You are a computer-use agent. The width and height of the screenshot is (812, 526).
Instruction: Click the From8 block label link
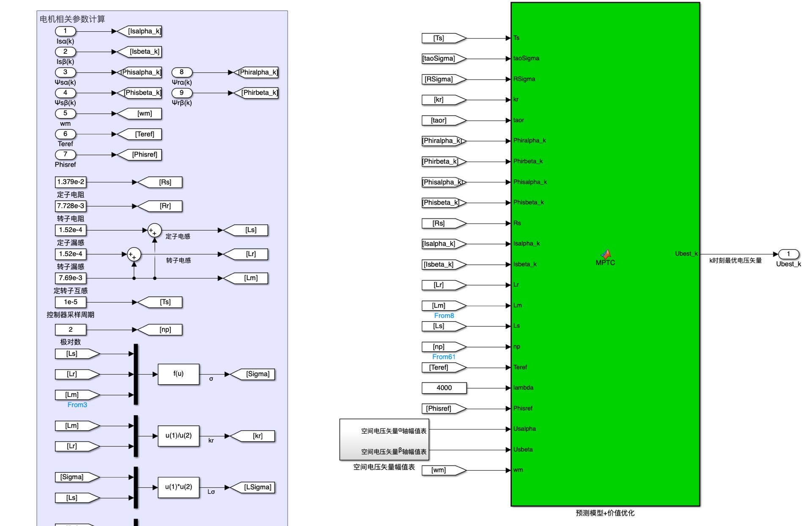pos(444,316)
